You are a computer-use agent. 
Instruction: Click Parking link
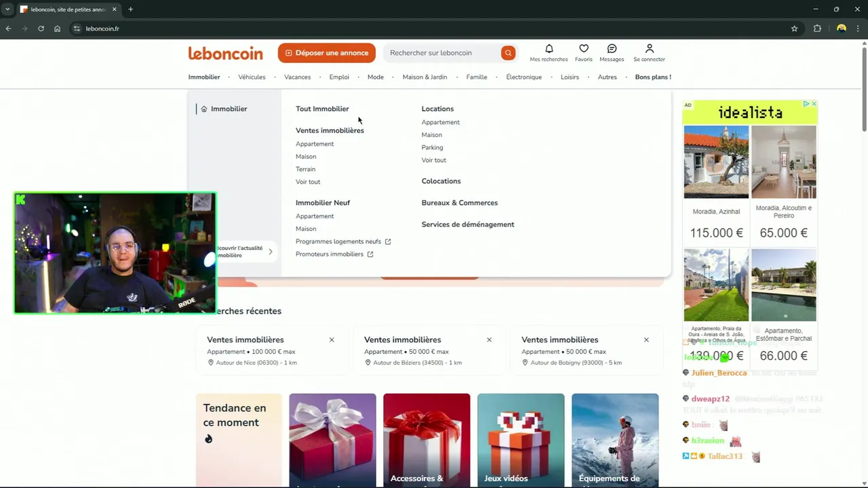coord(432,147)
